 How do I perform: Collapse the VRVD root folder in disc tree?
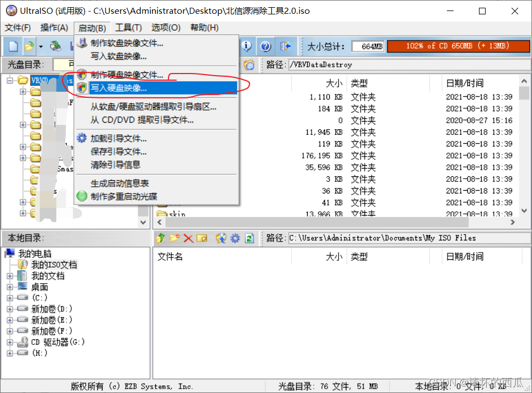point(10,81)
